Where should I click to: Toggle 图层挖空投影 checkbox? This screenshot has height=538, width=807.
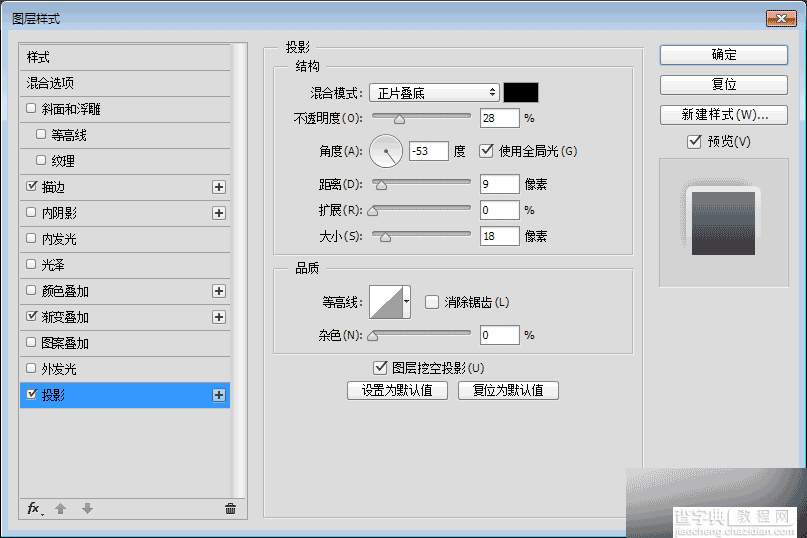click(x=380, y=368)
